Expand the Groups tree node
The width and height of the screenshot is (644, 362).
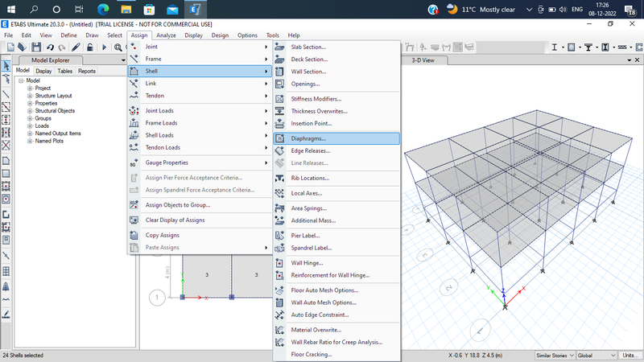pos(30,118)
